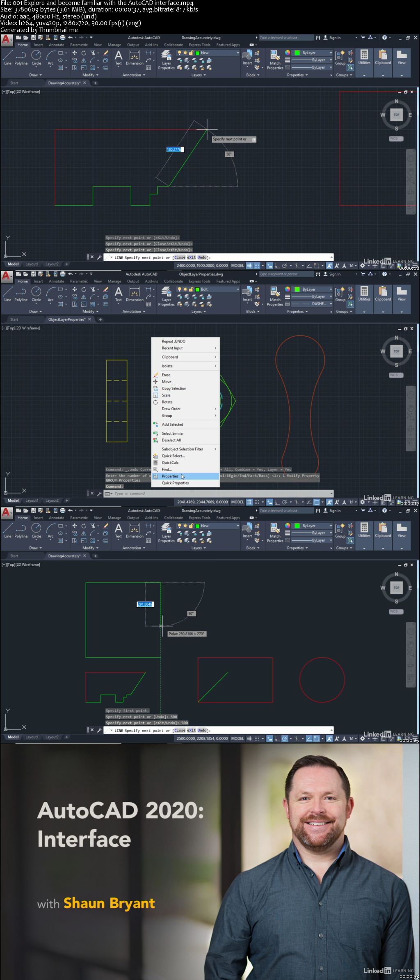
Task: Expand the Layers panel title in first screenshot
Action: pyautogui.click(x=199, y=75)
